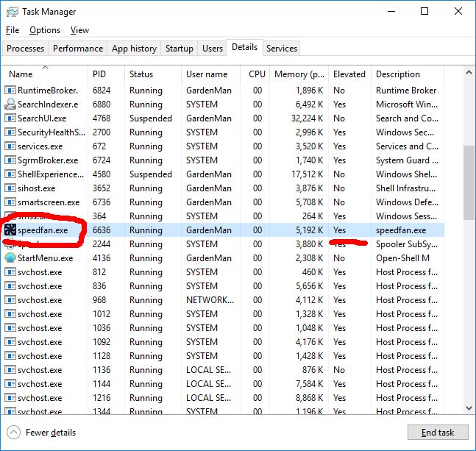Switch to the Processes tab
476x451 pixels.
tap(25, 49)
